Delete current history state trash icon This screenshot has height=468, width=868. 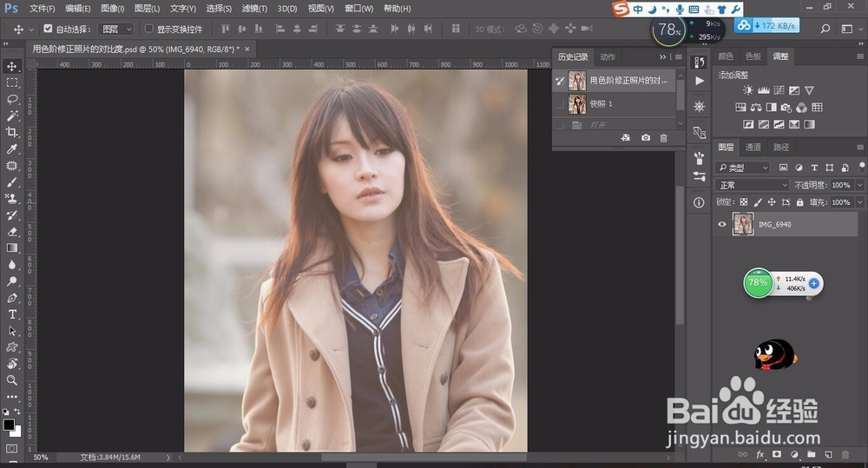[x=663, y=138]
